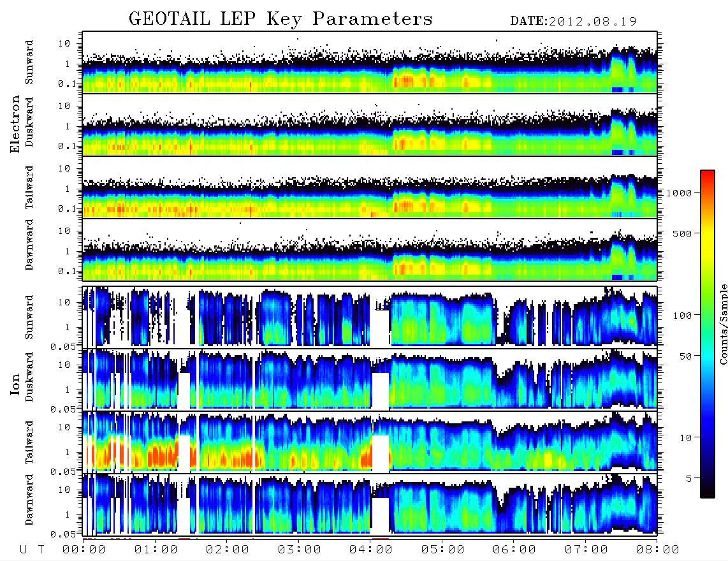728x561 pixels.
Task: Select the Ion Sunward axis label
Action: [29, 317]
